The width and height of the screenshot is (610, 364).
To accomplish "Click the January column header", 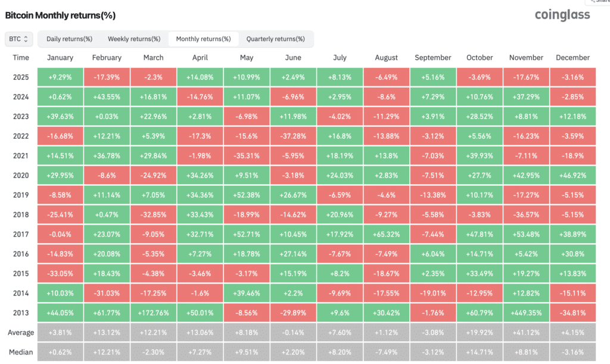I will click(x=60, y=58).
